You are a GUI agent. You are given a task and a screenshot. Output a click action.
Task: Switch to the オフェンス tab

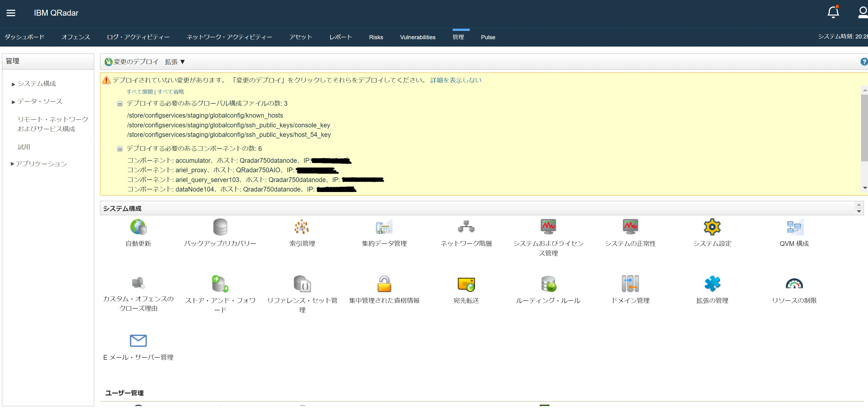tap(75, 37)
